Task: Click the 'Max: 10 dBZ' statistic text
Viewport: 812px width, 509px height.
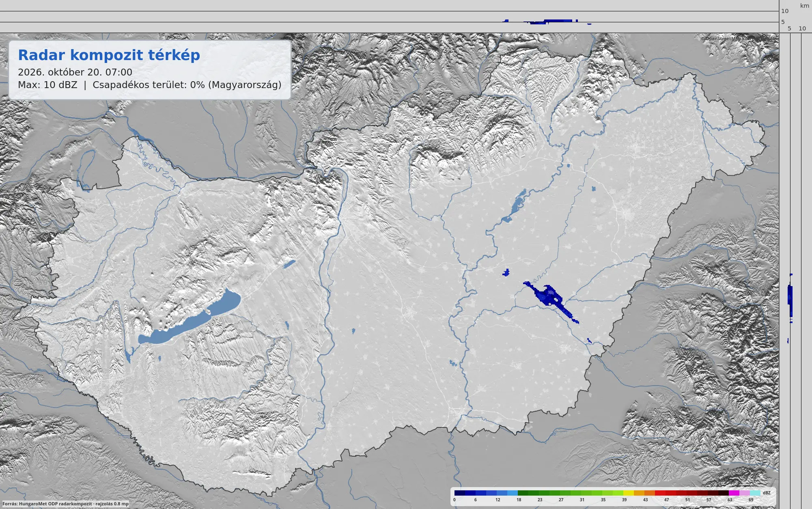Action: [47, 85]
